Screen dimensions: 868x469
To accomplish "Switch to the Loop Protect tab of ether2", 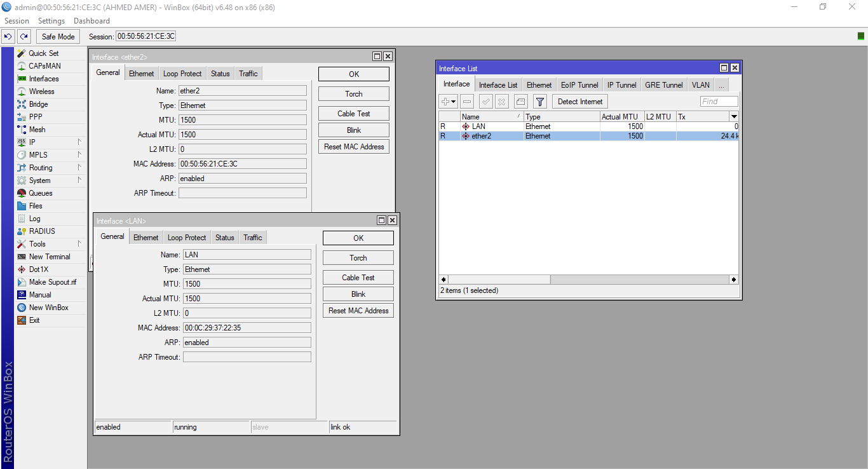I will tap(182, 73).
